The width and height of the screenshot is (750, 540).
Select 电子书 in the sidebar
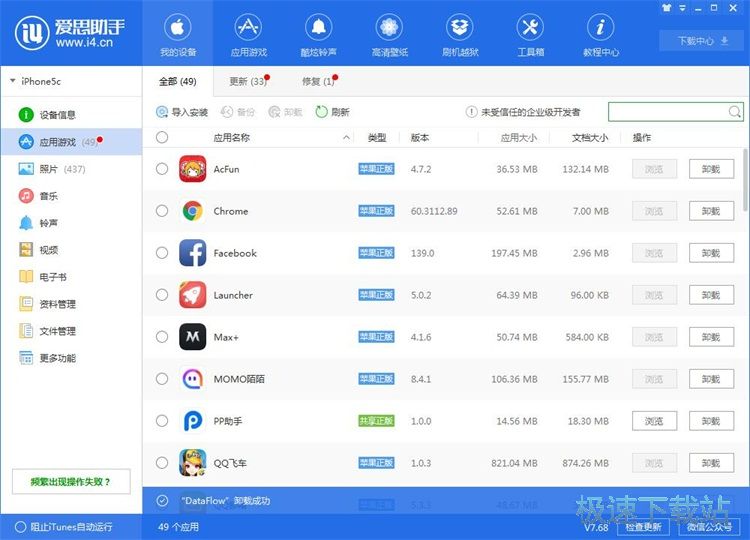tap(43, 277)
